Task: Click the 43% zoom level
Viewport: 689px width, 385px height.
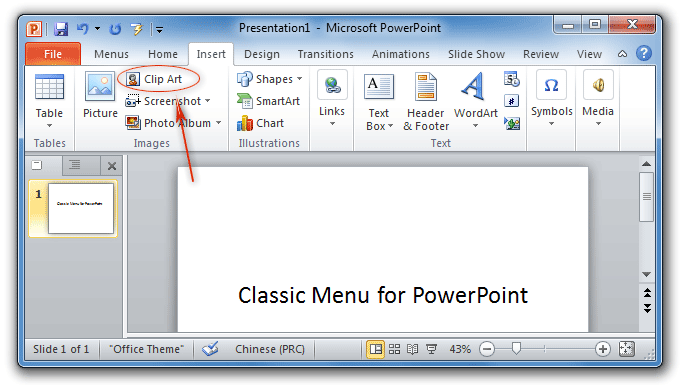Action: pos(460,349)
